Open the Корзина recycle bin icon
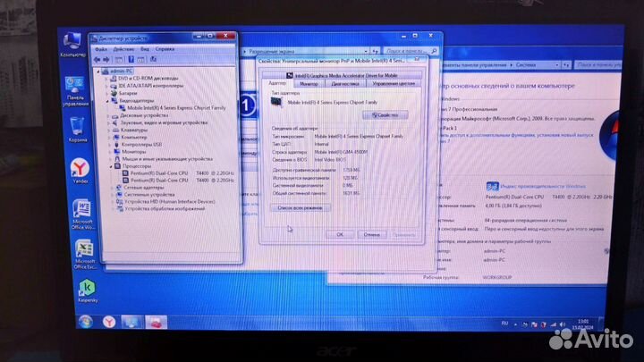This screenshot has width=644, height=362. (x=77, y=130)
